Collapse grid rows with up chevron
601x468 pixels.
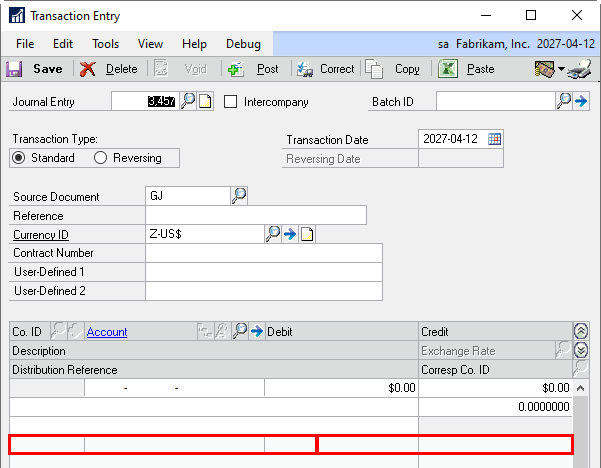(581, 331)
